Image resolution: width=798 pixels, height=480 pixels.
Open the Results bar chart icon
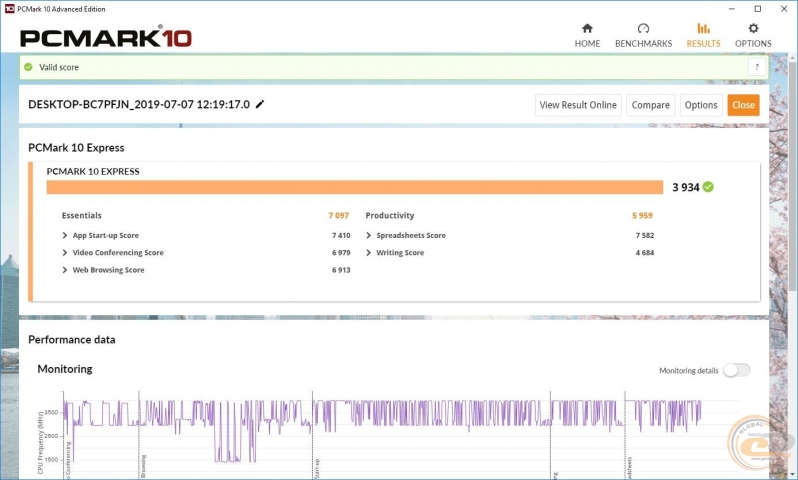[703, 28]
